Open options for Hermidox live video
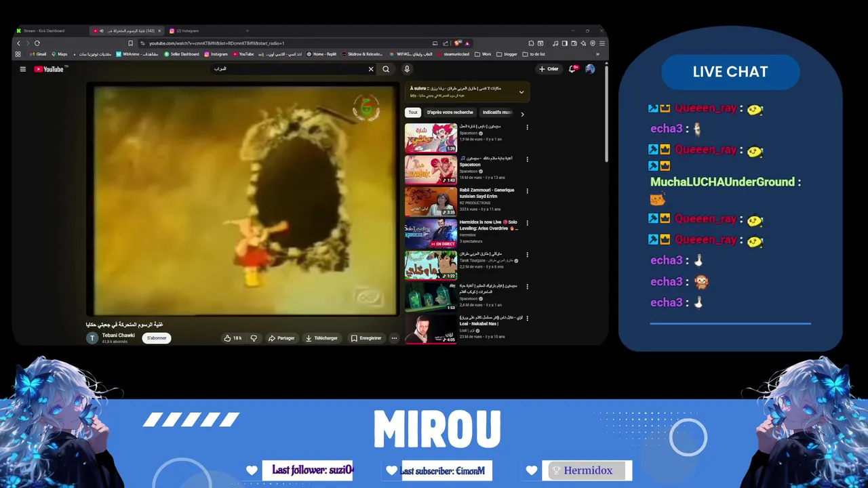868x488 pixels. [527, 223]
